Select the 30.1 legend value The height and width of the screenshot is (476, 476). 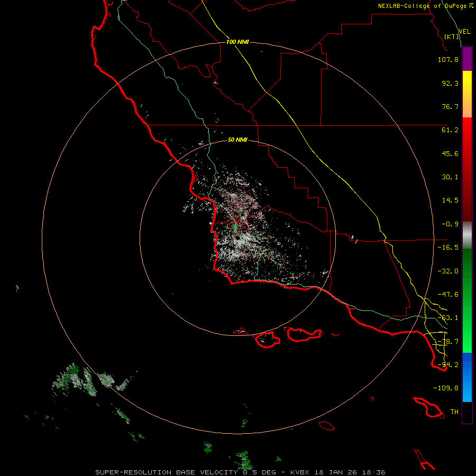450,177
